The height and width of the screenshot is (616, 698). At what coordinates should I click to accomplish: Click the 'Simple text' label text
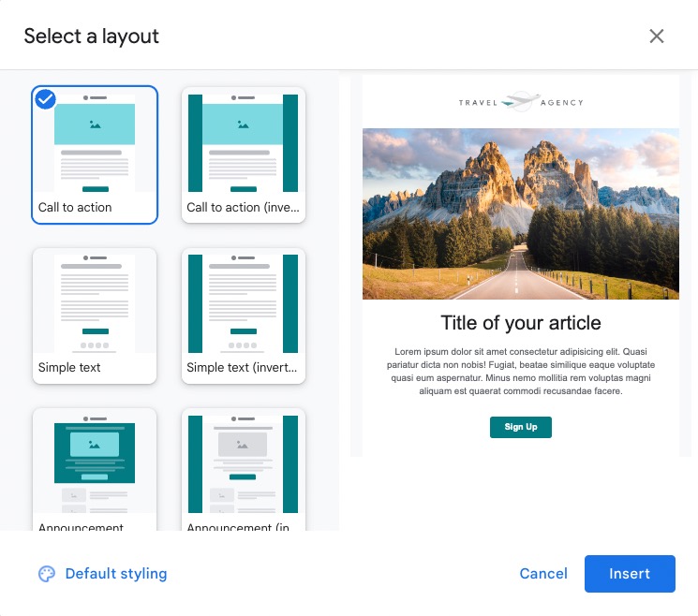click(x=69, y=367)
